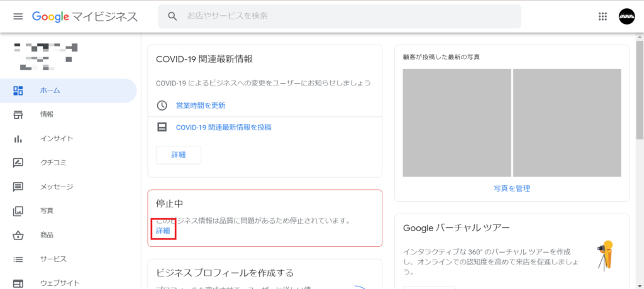Open the first customer photo thumbnail
The height and width of the screenshot is (289, 644).
457,123
